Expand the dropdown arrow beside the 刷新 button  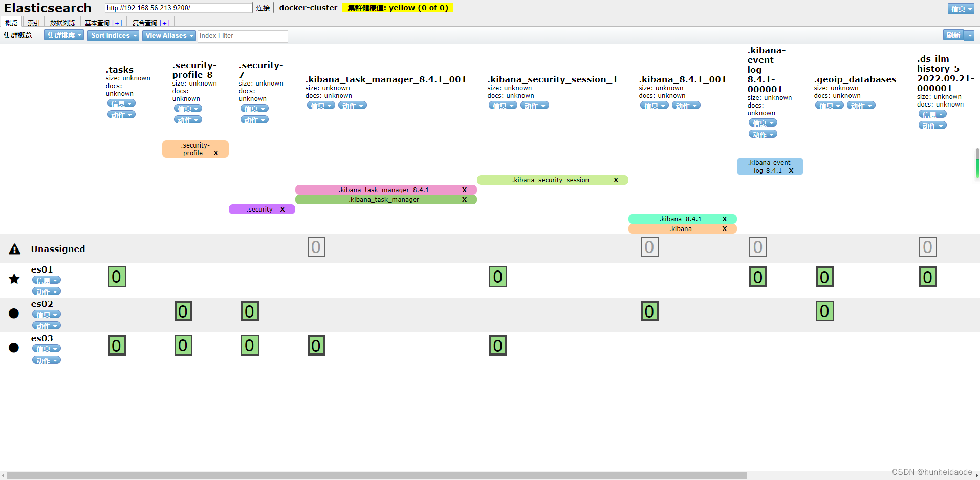coord(970,35)
